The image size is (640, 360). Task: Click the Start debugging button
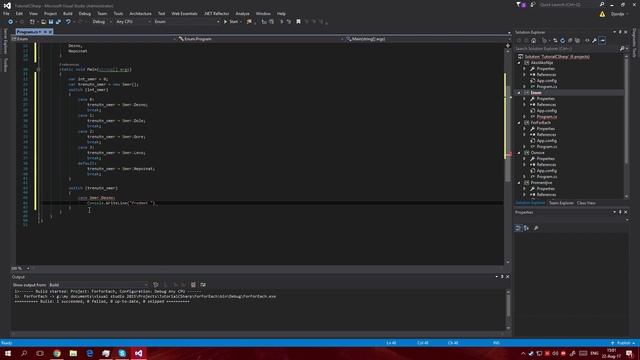tap(231, 22)
